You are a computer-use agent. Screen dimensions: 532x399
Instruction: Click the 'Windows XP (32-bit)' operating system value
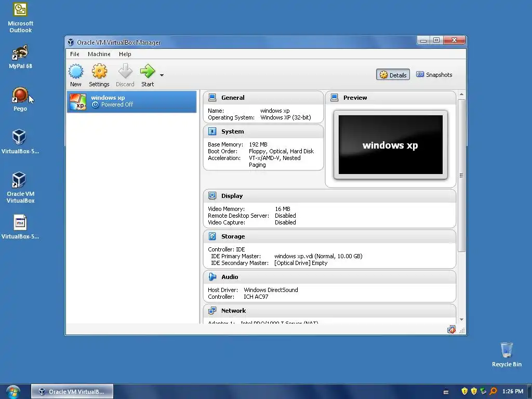tap(286, 117)
